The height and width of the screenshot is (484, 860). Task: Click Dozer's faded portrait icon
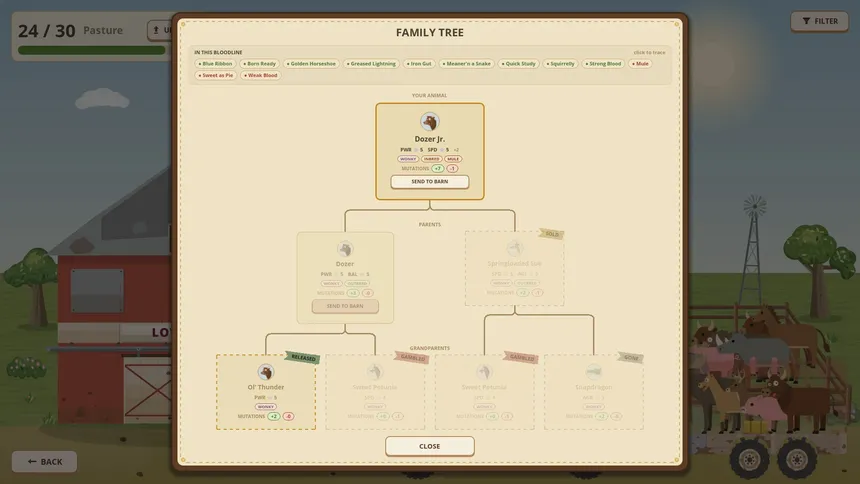click(345, 249)
